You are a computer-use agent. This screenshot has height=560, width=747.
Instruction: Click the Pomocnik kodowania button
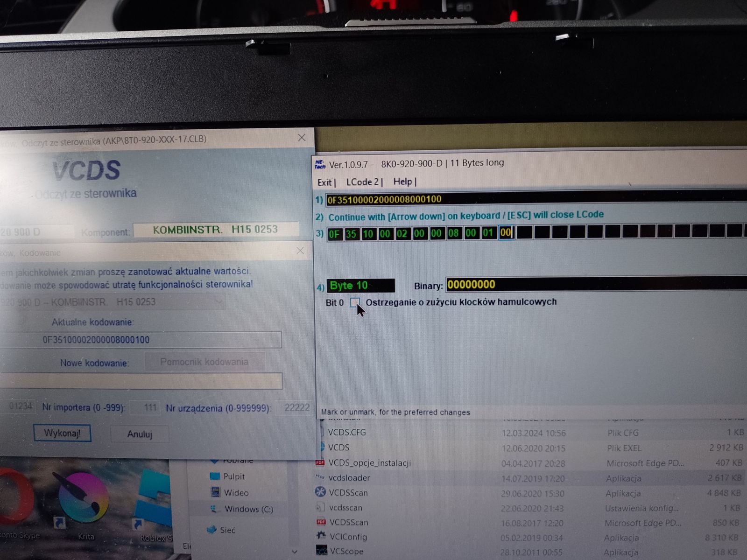coord(204,362)
